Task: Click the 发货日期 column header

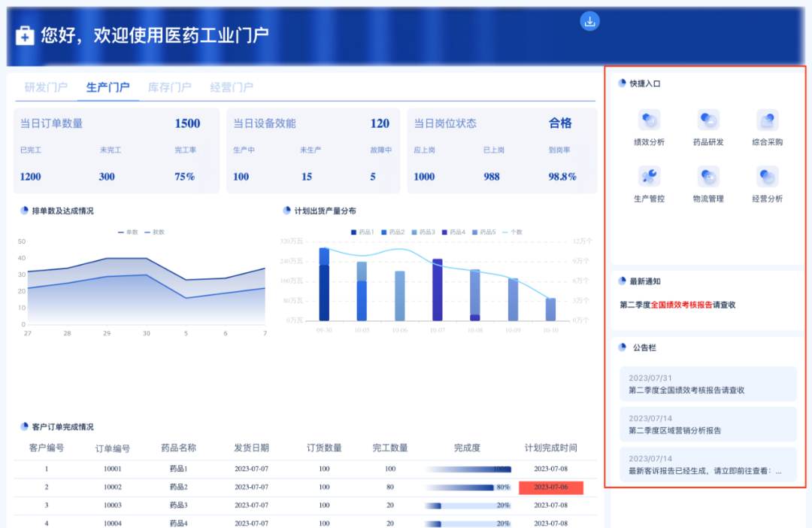Action: 251,448
